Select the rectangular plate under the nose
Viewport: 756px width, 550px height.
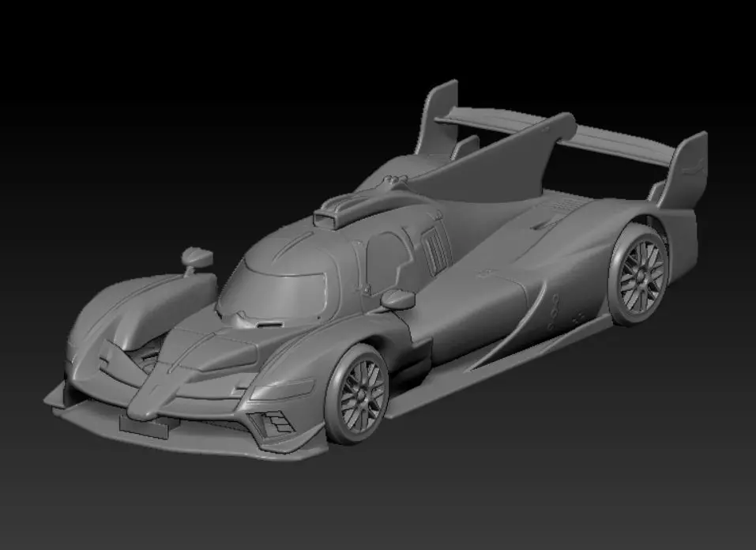144,427
